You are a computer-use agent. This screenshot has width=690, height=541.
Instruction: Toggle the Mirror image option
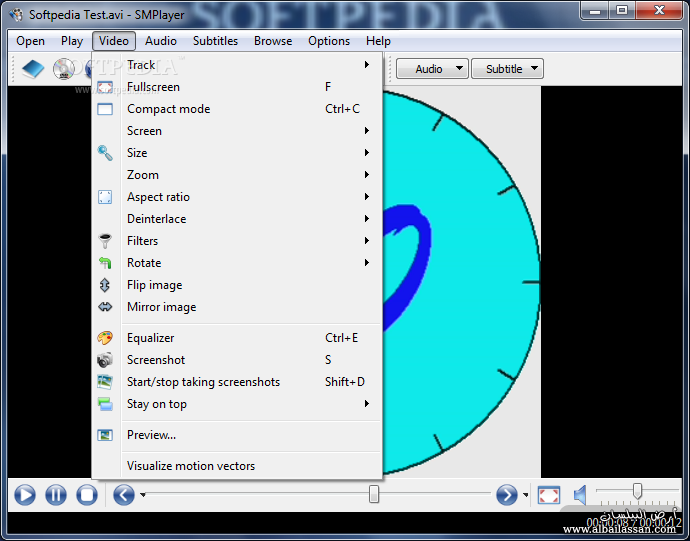coord(237,307)
